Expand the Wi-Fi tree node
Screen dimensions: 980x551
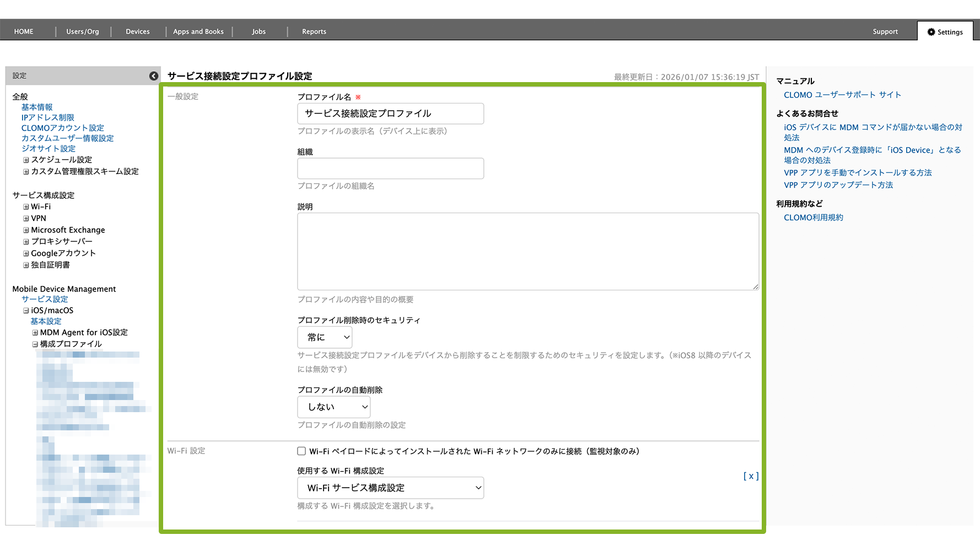coord(26,207)
